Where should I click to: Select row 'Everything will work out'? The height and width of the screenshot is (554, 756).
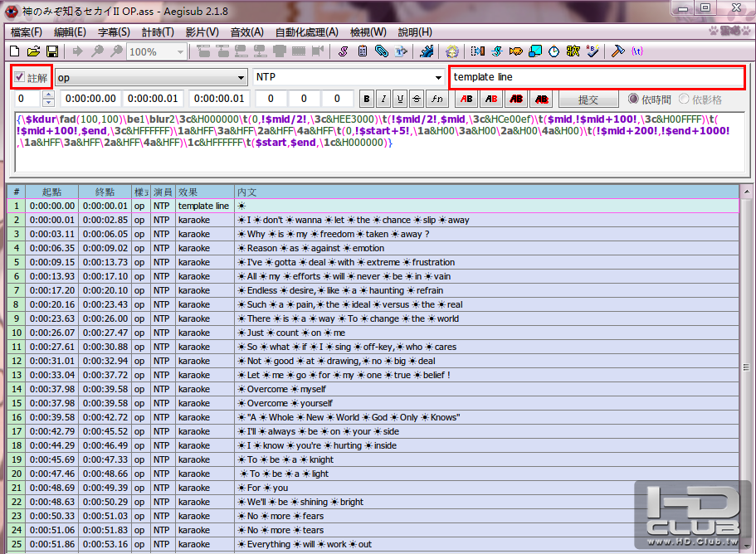click(x=373, y=544)
